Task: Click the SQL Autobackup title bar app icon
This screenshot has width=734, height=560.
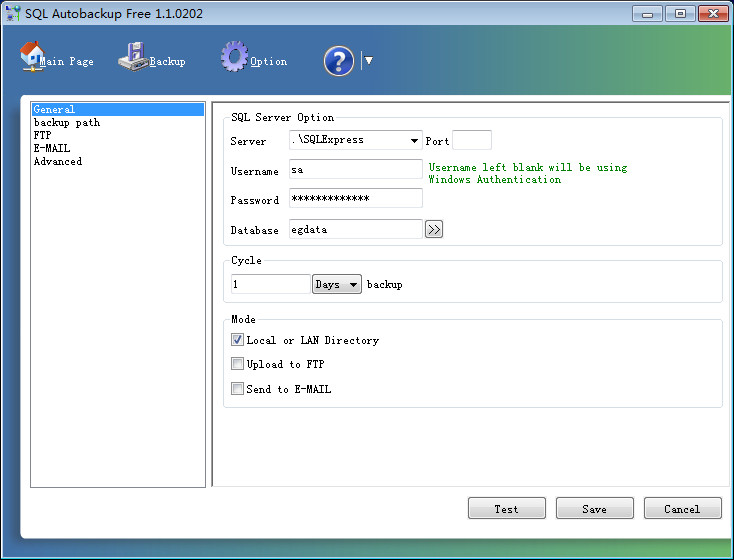Action: click(x=13, y=13)
